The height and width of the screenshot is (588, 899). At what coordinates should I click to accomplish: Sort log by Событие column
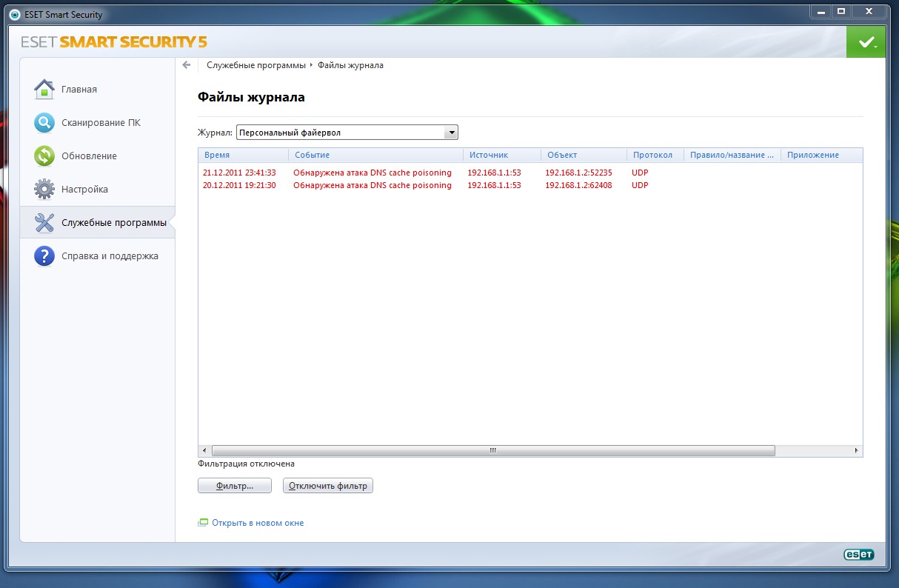[375, 155]
